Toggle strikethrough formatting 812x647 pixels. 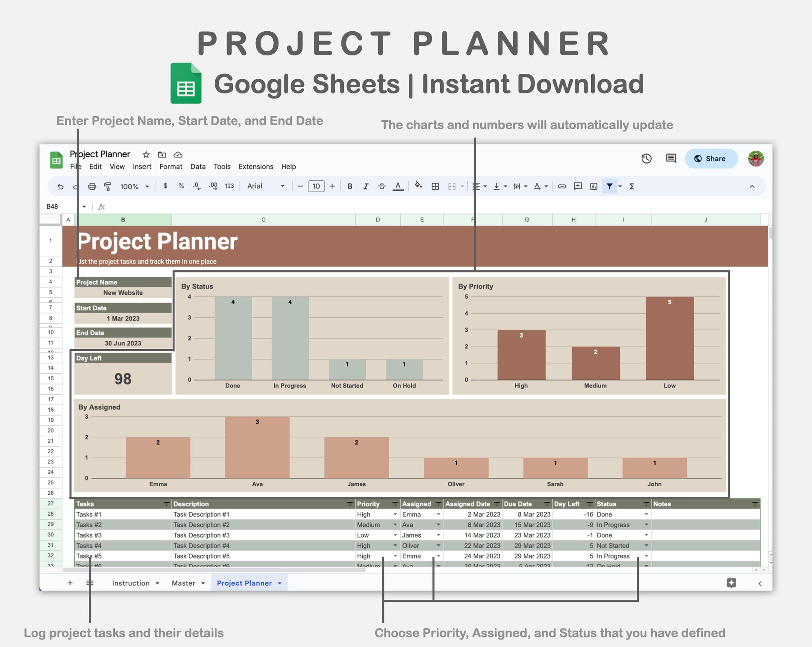click(381, 186)
